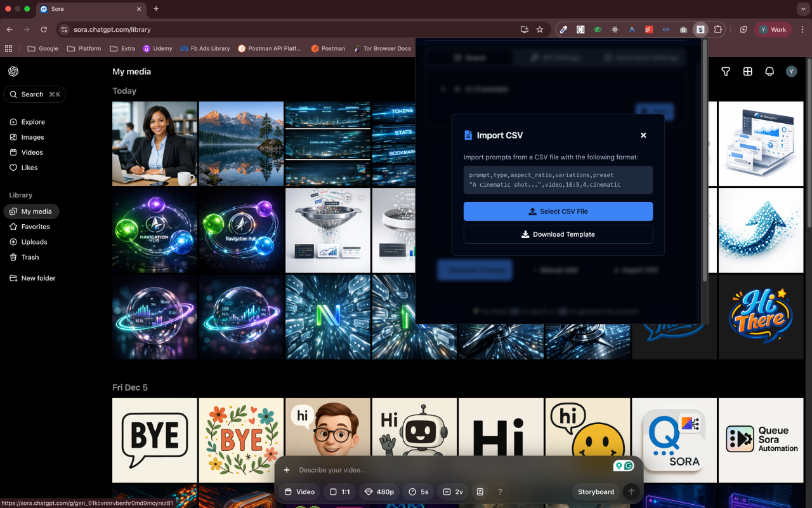The image size is (812, 508).
Task: Open the Chrome three-dot menu
Action: tap(802, 29)
